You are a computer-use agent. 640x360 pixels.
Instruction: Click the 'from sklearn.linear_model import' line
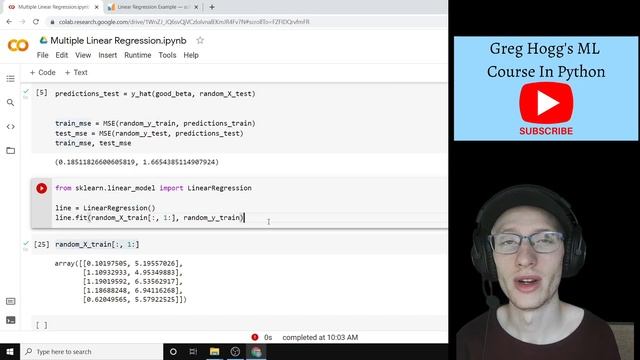click(153, 188)
